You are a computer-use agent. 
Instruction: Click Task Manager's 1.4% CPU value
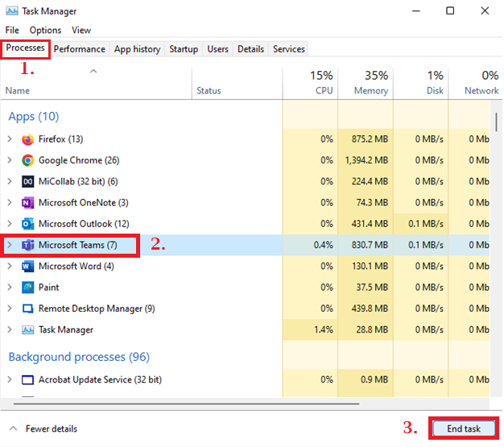pyautogui.click(x=324, y=329)
